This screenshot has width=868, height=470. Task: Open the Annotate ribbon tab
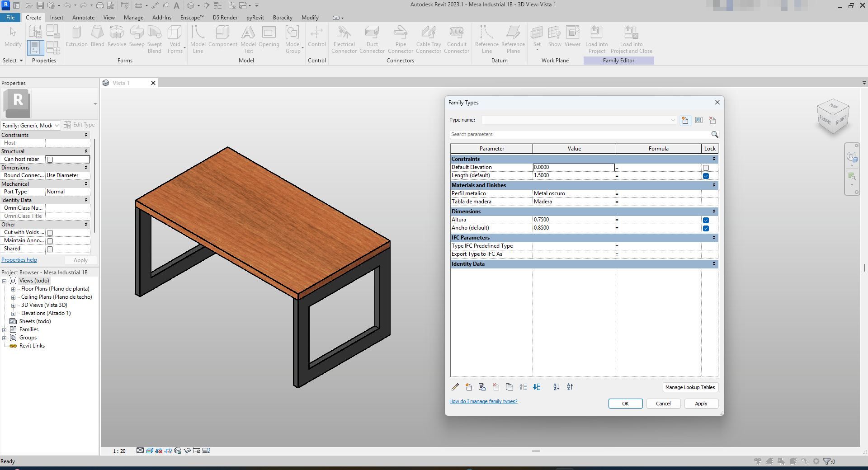(84, 18)
